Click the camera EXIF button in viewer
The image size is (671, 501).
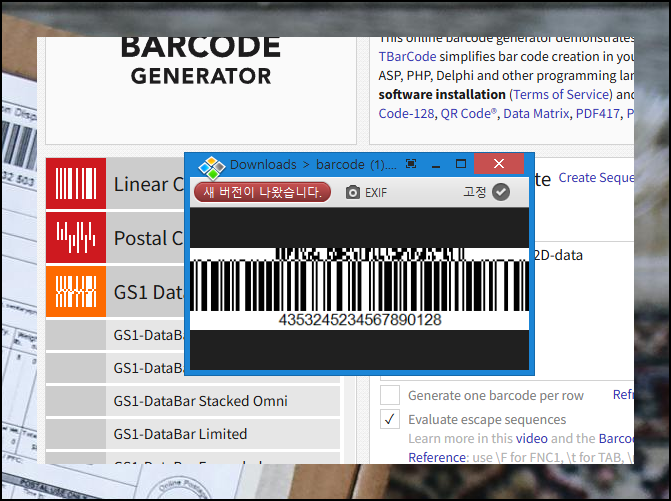coord(366,193)
